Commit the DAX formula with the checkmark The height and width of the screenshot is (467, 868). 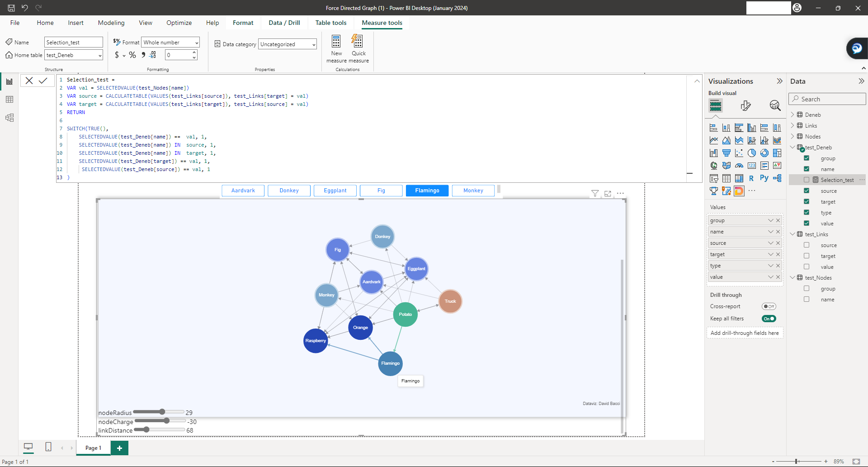click(x=43, y=81)
